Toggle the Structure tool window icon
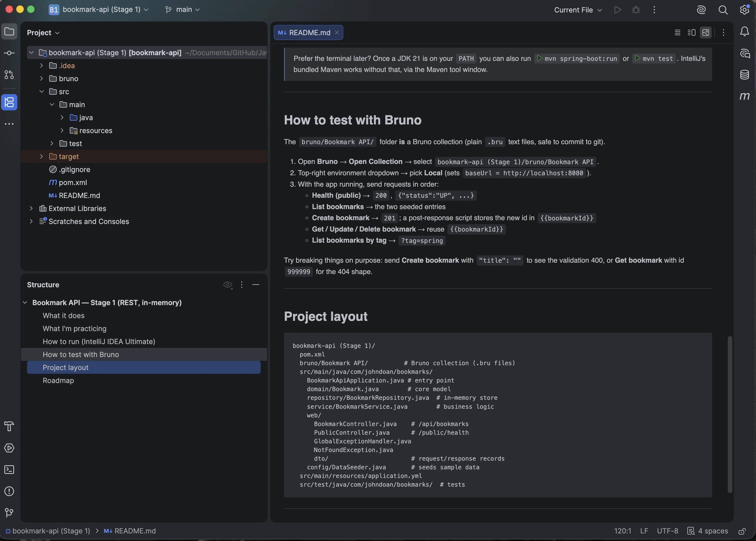Viewport: 756px width, 541px height. [9, 102]
